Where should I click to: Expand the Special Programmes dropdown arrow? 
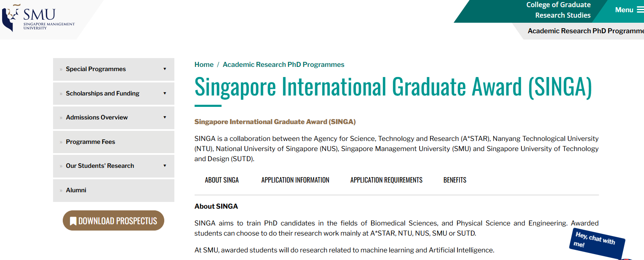pos(165,69)
